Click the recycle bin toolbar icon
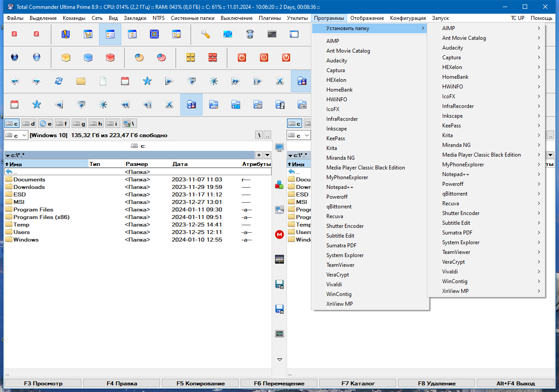This screenshot has height=392, width=559. point(250,34)
